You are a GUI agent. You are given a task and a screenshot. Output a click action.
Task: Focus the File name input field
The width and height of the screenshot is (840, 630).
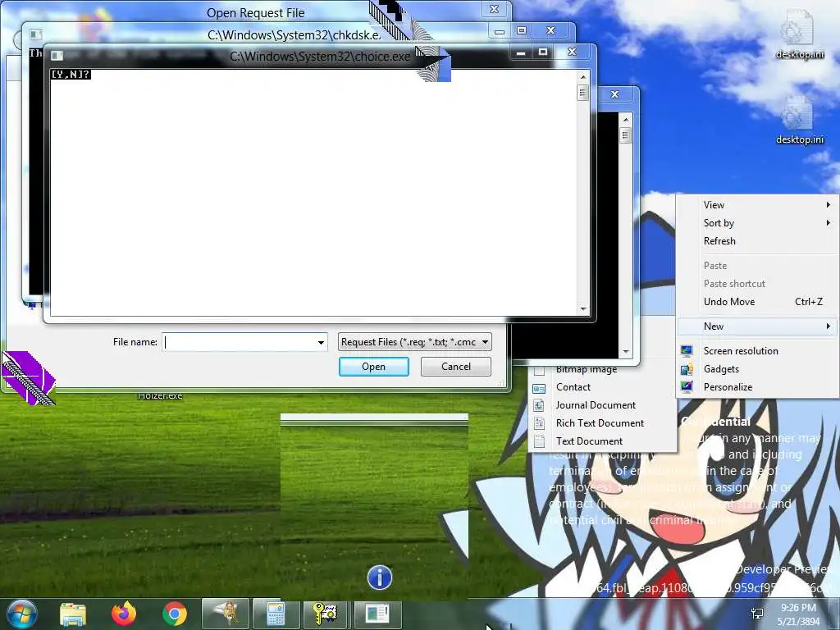[x=239, y=342]
